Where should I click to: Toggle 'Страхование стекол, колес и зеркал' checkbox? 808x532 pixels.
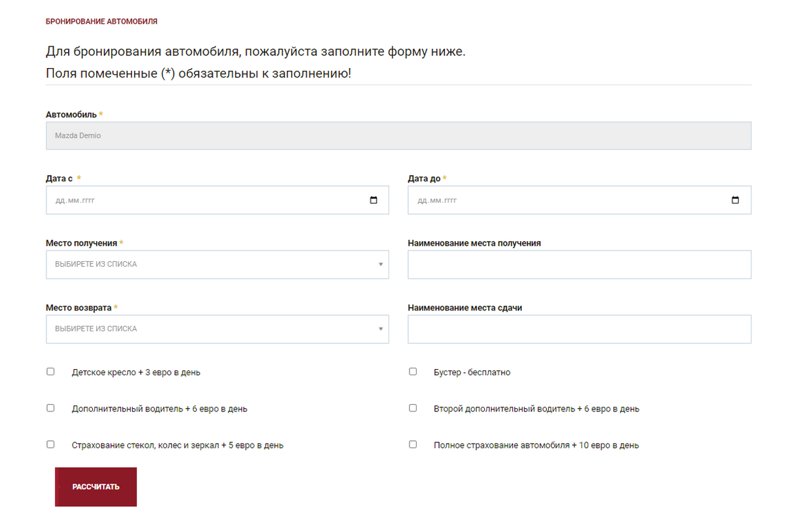50,444
